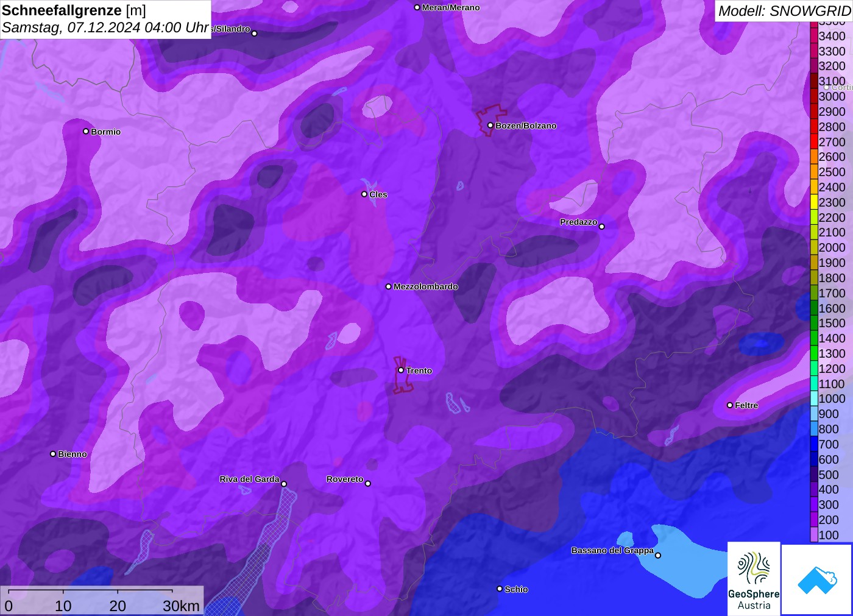Pick the legend color swatch for 3100
This screenshot has width=853, height=616.
tap(814, 81)
